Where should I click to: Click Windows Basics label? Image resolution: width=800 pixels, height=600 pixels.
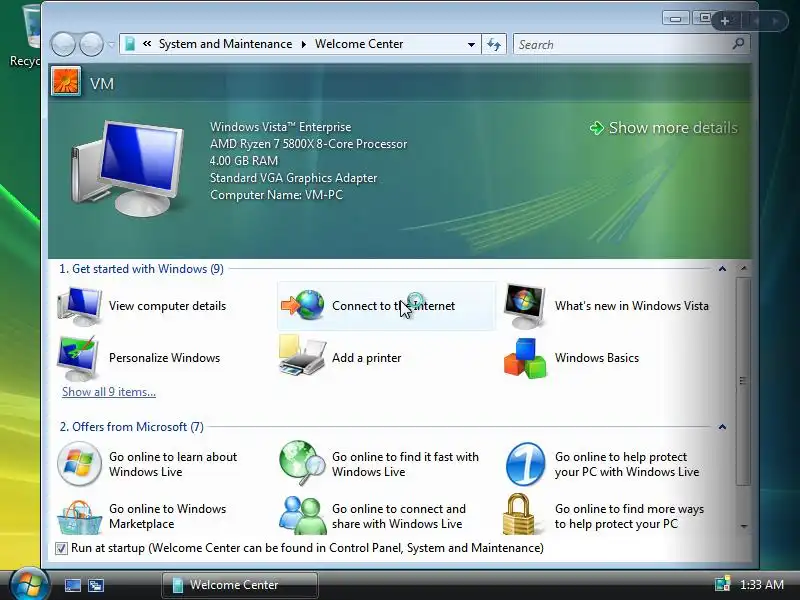click(x=596, y=358)
